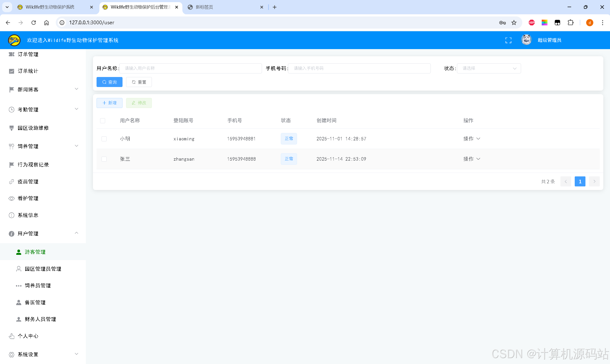
Task: Open 操作 dropdown for 张三
Action: 472,159
